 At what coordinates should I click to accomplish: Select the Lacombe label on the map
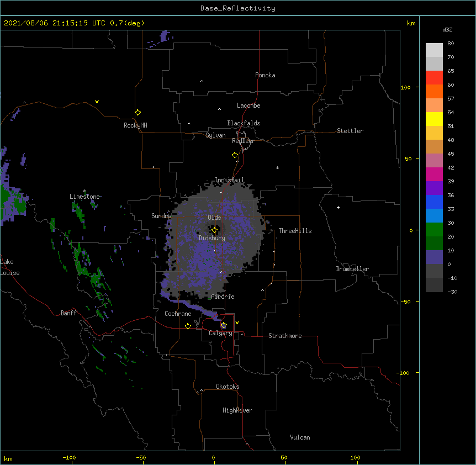248,105
